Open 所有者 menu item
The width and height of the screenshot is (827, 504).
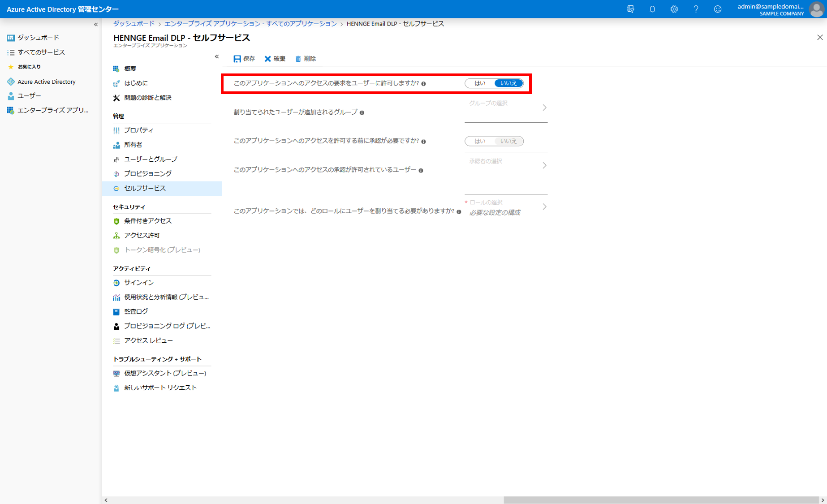tap(162, 145)
